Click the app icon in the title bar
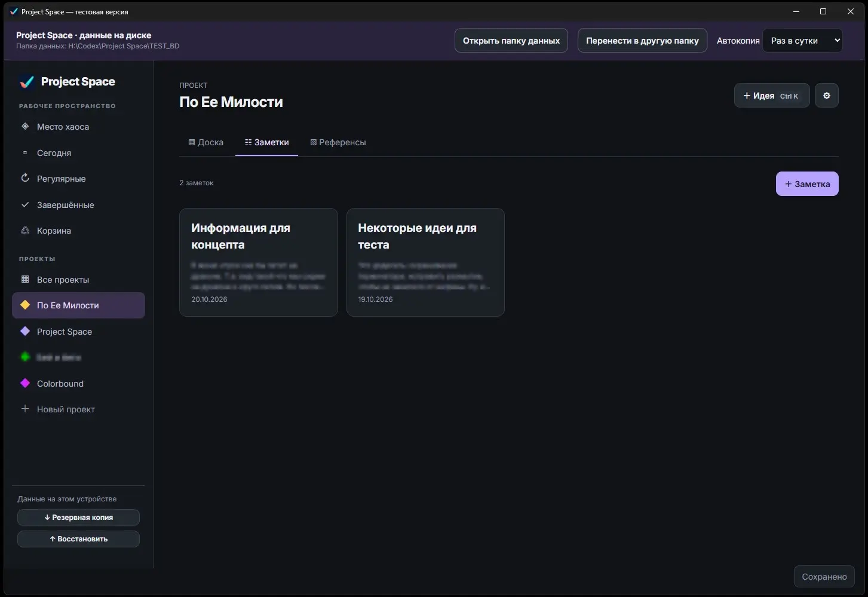 [x=14, y=11]
